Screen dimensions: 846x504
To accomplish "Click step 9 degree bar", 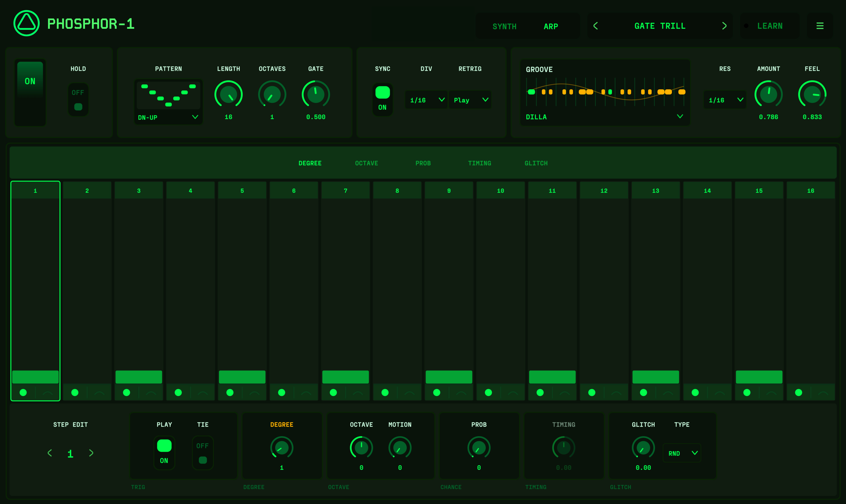I will click(449, 377).
